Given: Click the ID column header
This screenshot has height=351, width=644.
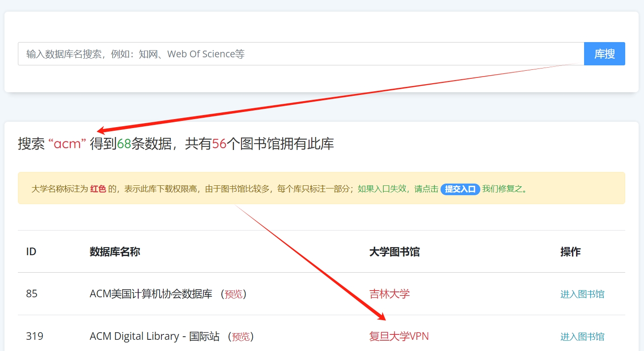Looking at the screenshot, I should (x=31, y=252).
